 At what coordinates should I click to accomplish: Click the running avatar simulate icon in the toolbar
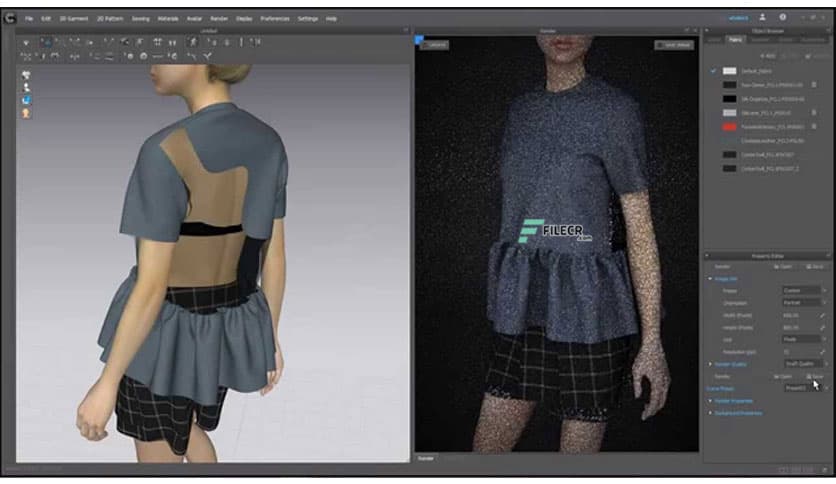click(192, 42)
